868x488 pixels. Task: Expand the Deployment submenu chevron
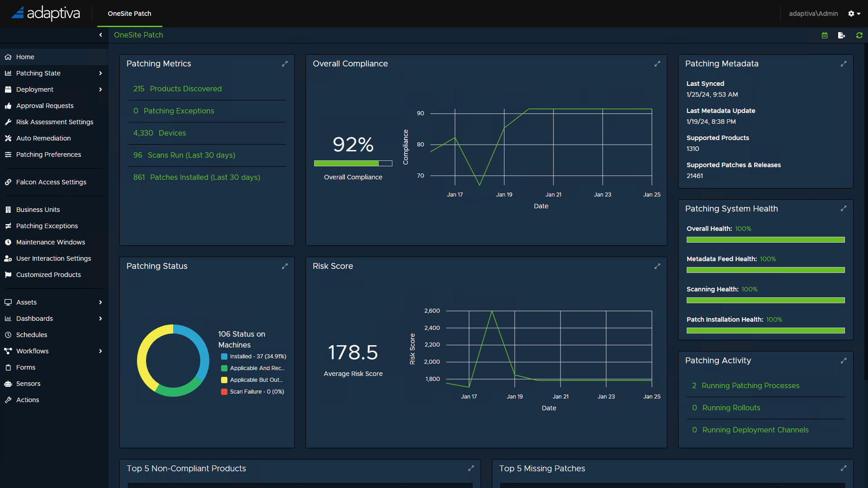pyautogui.click(x=100, y=89)
